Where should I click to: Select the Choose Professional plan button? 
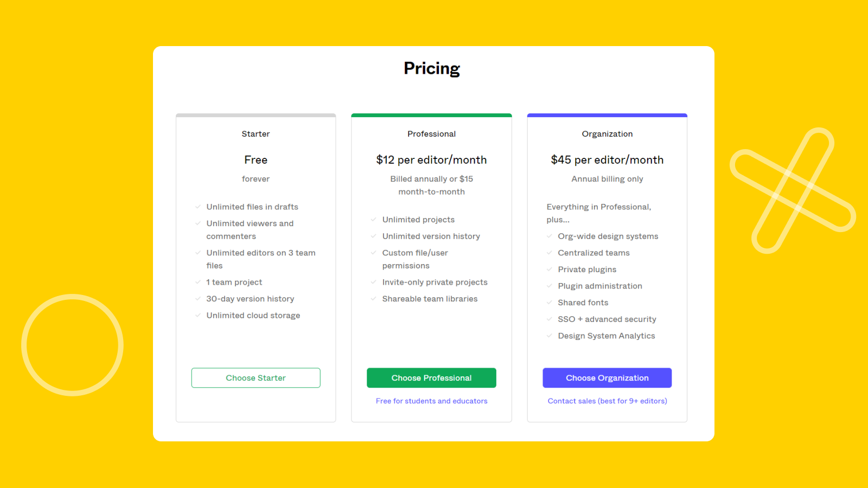click(x=431, y=378)
